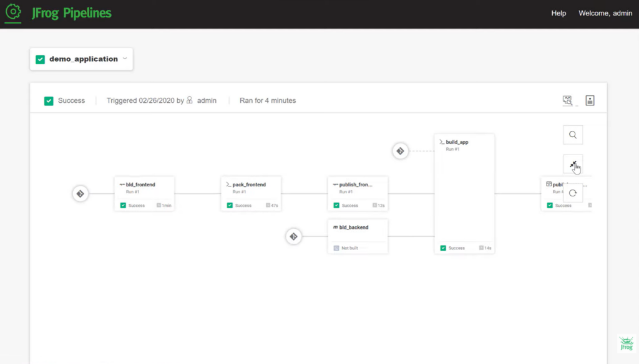Viewport: 639px width, 364px height.
Task: Open the pipeline search view icon in header
Action: point(567,100)
